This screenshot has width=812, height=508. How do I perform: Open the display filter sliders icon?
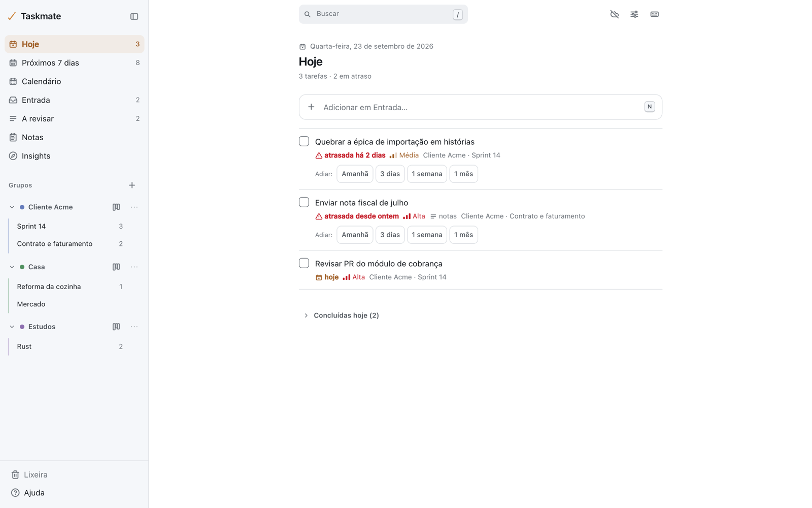pos(634,14)
